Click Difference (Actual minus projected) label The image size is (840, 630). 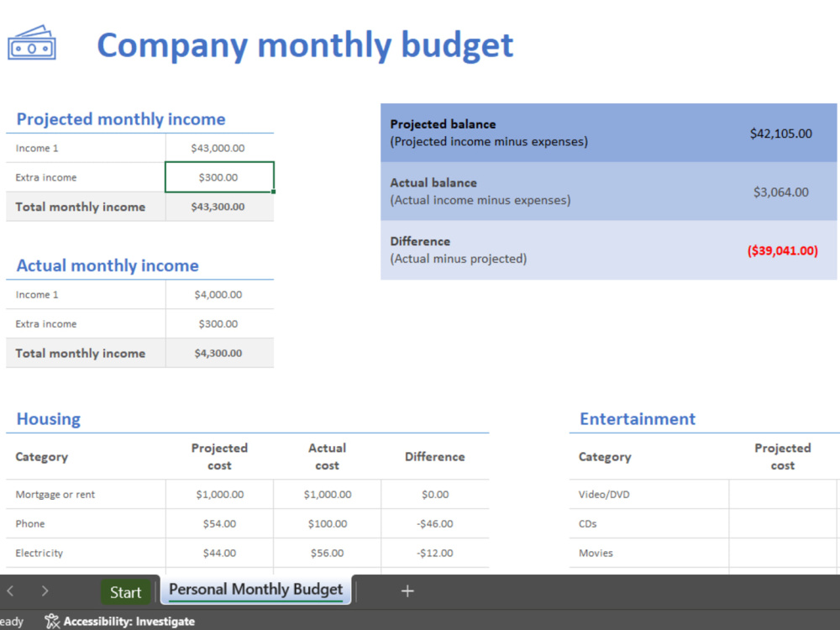tap(458, 249)
